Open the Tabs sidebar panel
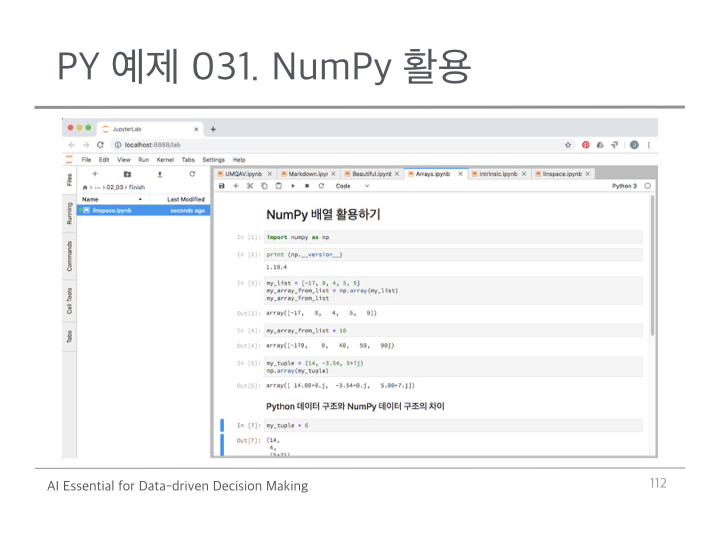 coord(69,337)
